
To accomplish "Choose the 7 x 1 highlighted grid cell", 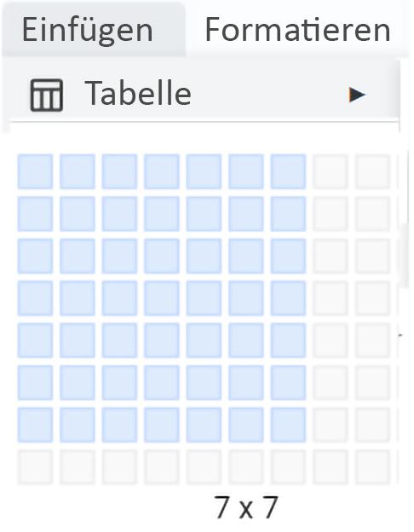I will pos(288,171).
